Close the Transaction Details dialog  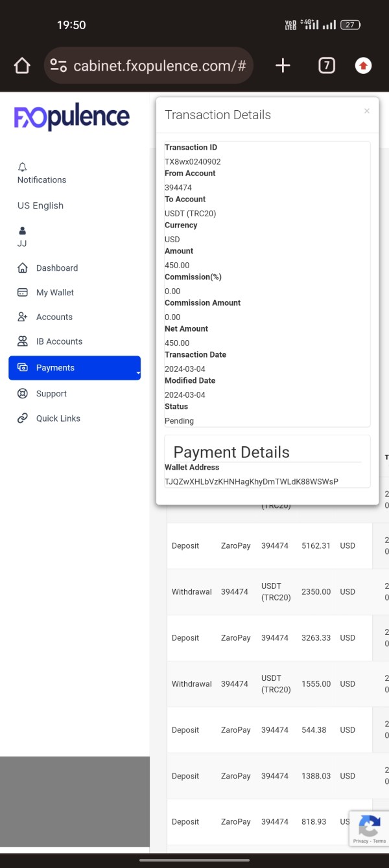click(367, 111)
